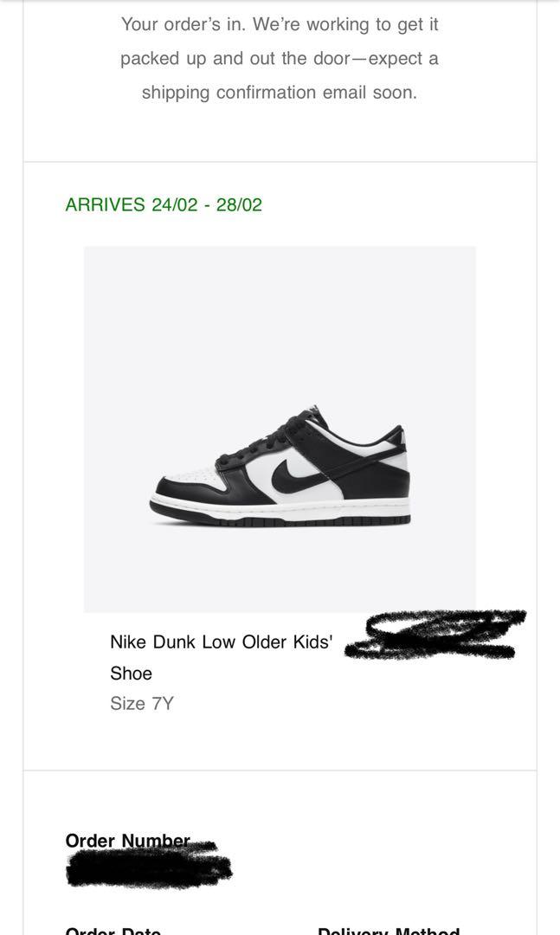Click the 'packed up and out the door' line

click(280, 58)
